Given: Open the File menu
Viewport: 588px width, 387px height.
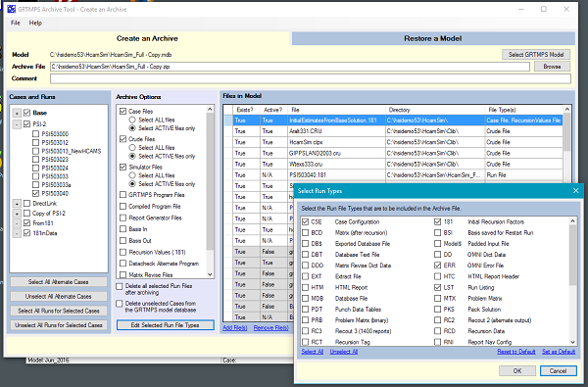Looking at the screenshot, I should [x=16, y=23].
